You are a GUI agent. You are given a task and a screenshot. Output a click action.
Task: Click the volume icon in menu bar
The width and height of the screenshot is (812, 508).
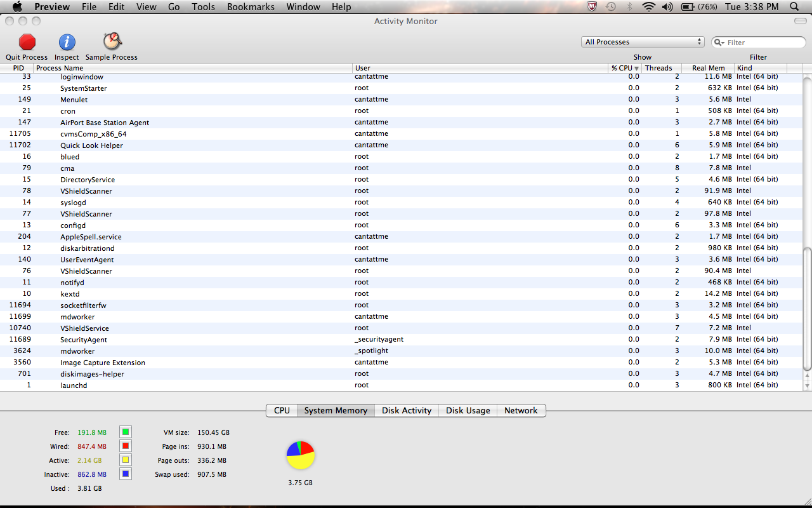pyautogui.click(x=667, y=7)
